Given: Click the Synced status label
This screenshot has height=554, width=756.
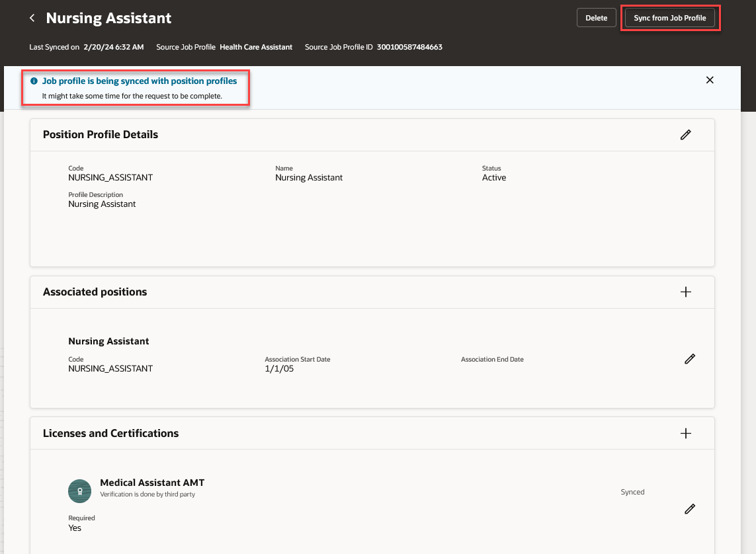Looking at the screenshot, I should [x=632, y=492].
